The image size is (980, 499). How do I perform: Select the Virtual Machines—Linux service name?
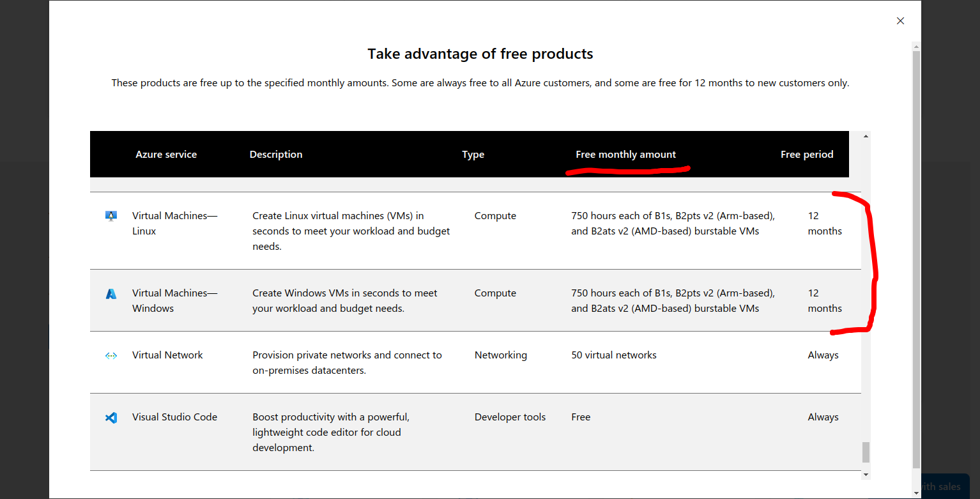175,224
